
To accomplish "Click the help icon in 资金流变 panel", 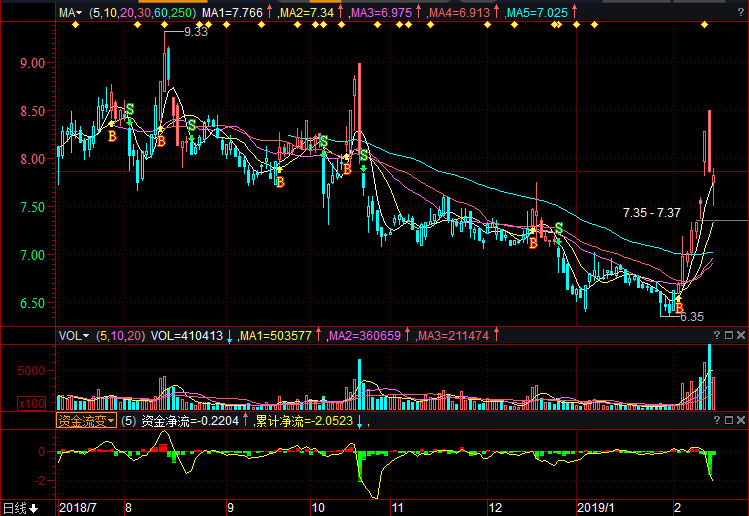I will pos(715,421).
